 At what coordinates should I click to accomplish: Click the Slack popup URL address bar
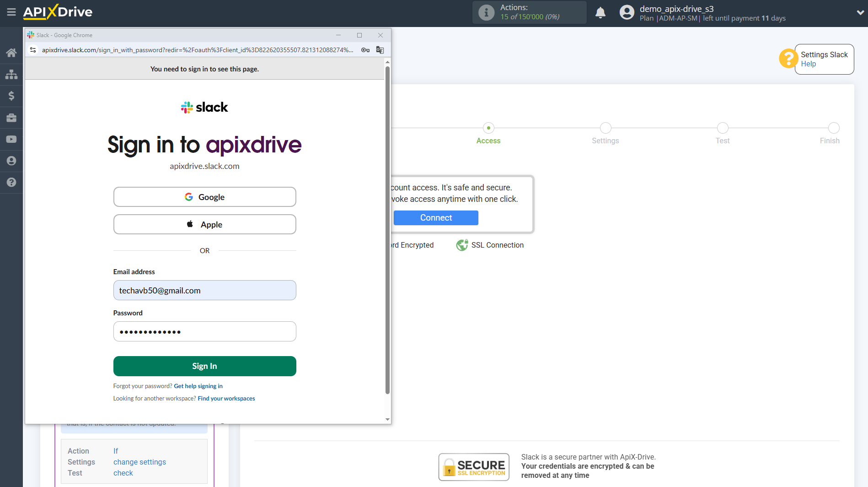(198, 50)
